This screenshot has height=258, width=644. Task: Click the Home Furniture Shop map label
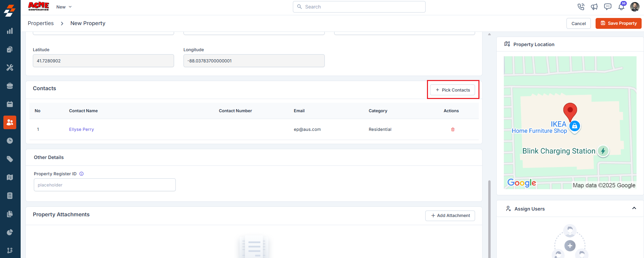click(539, 131)
